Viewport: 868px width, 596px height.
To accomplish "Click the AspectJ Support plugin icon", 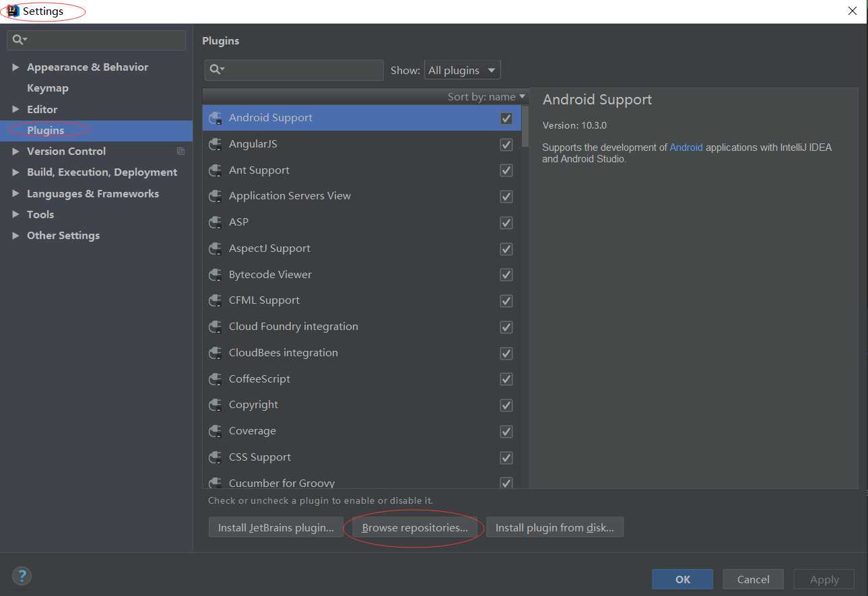I will click(215, 249).
